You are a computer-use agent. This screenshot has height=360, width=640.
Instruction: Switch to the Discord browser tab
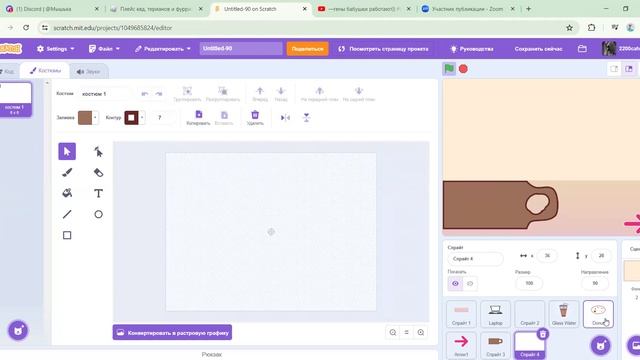52,9
